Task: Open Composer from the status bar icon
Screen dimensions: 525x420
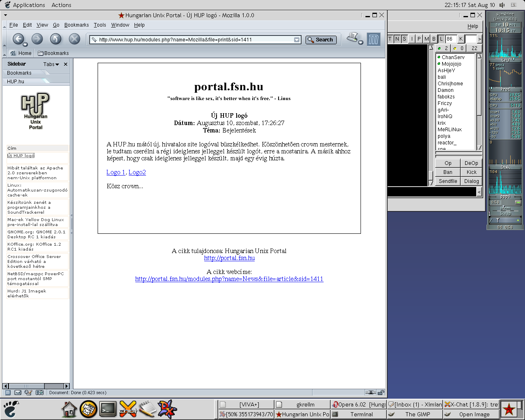Action: tap(28, 393)
